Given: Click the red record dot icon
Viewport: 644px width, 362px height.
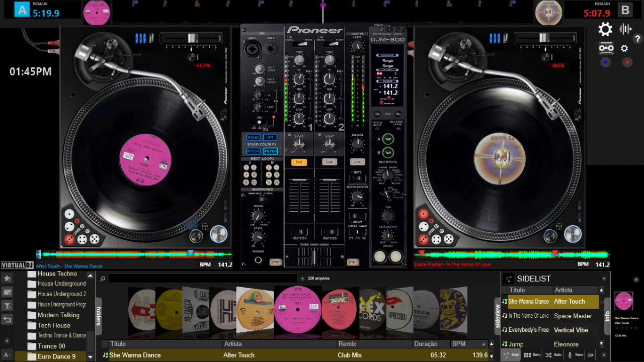Looking at the screenshot, I should [x=627, y=62].
